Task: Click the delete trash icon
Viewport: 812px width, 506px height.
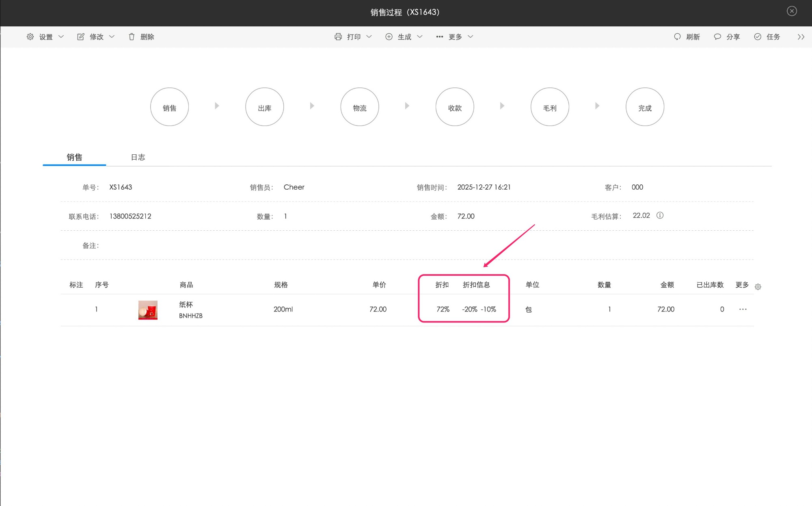Action: 132,37
